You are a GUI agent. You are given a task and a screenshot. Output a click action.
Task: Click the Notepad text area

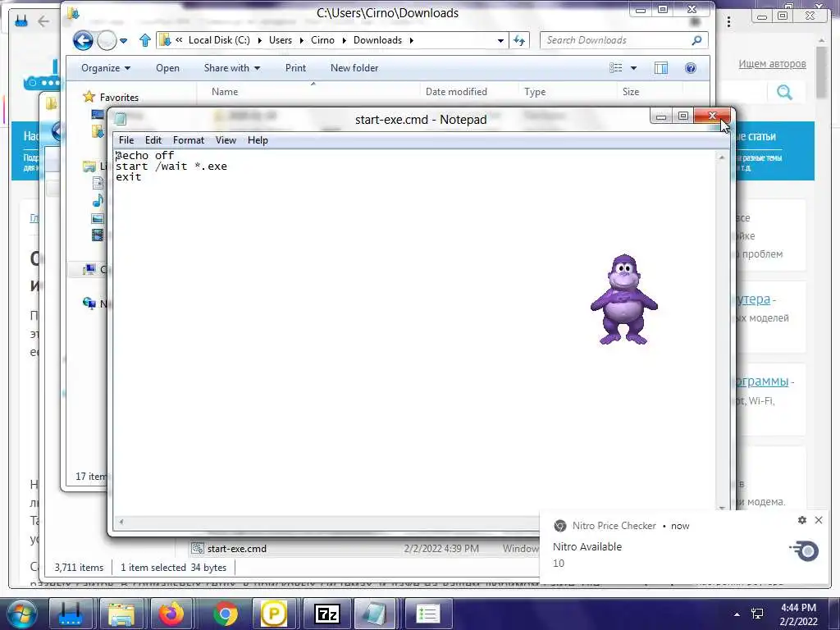pos(414,332)
